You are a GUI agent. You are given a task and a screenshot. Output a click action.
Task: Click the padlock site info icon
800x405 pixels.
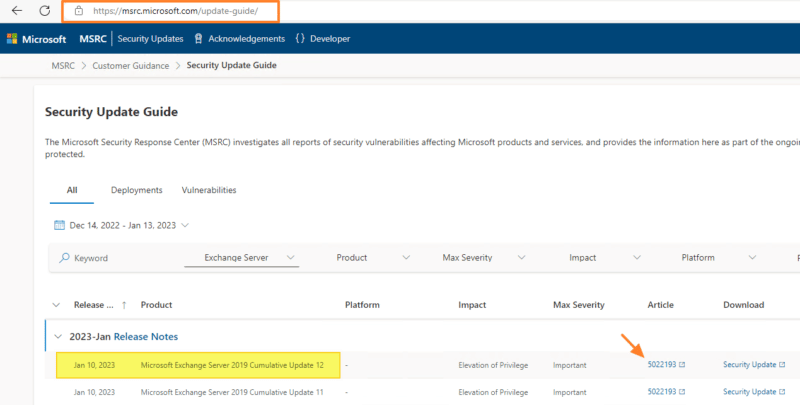click(79, 11)
